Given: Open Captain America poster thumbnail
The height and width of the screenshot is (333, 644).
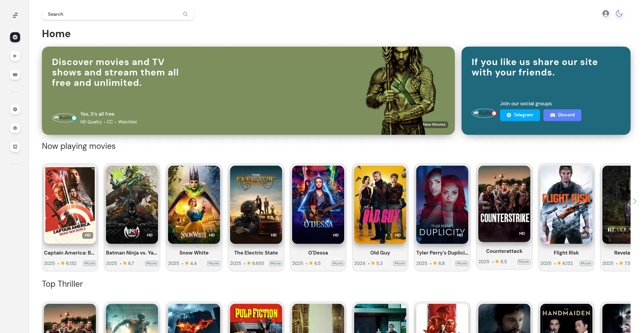Looking at the screenshot, I should coord(70,205).
